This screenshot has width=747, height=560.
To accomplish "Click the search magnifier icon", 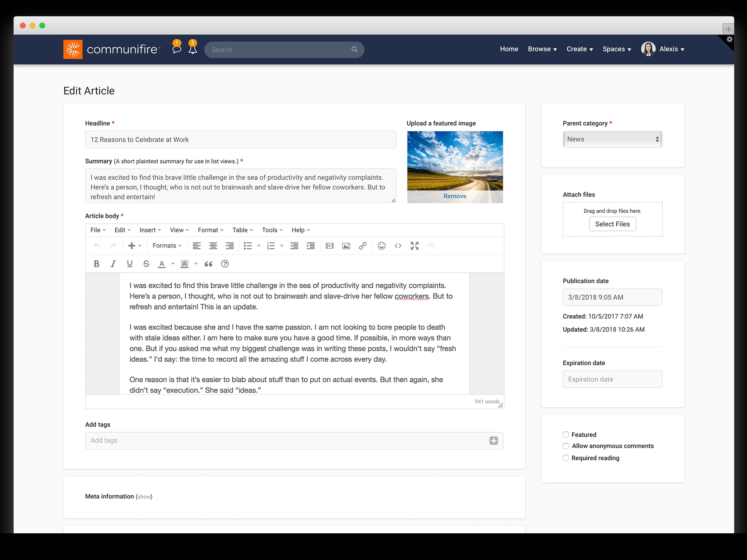I will (354, 50).
